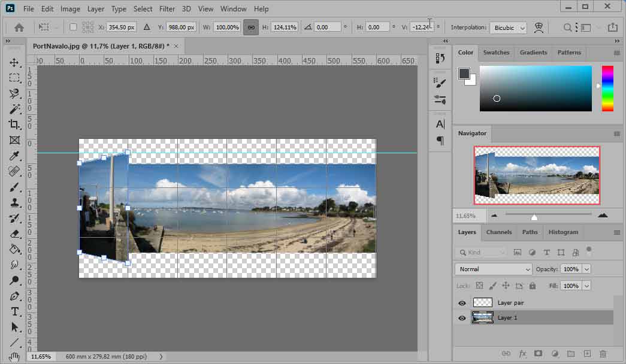Add a layer mask
This screenshot has width=626, height=364.
click(x=538, y=354)
